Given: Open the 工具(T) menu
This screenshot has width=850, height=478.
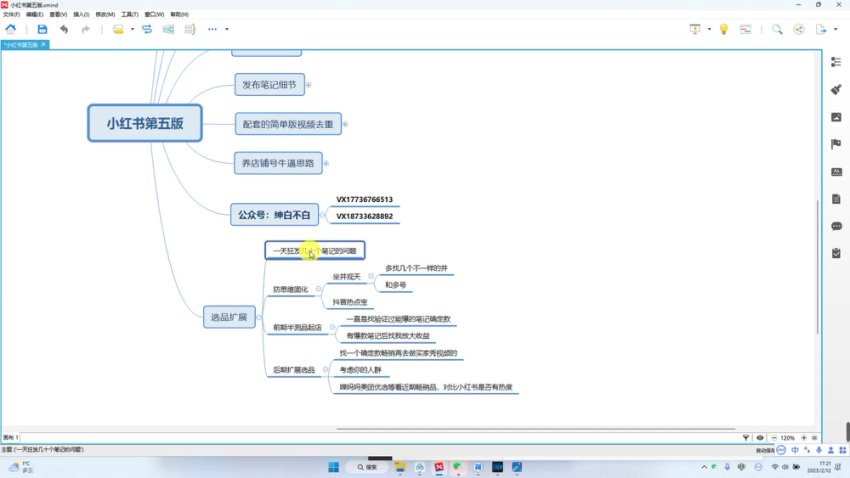Looking at the screenshot, I should click(x=130, y=14).
